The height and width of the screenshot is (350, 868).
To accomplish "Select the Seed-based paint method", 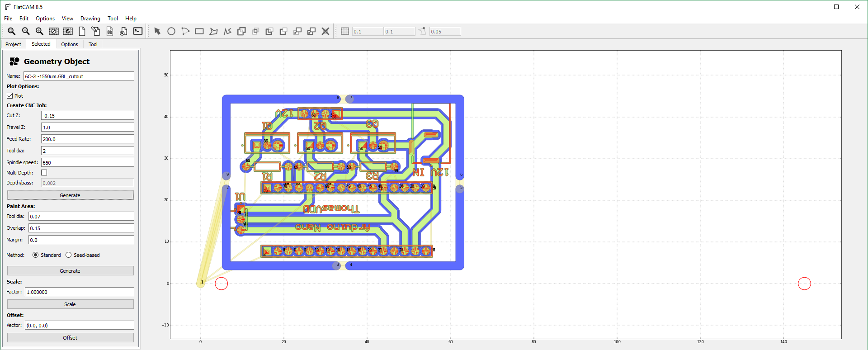I will click(x=68, y=255).
